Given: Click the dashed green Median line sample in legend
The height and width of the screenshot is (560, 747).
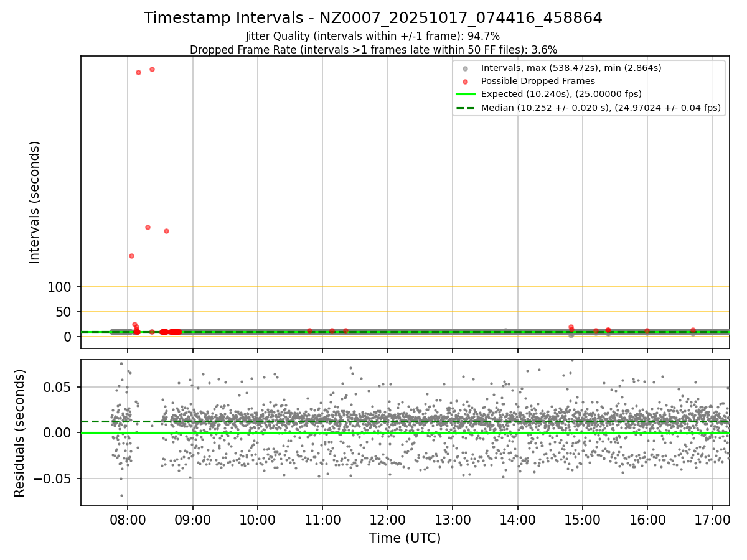Looking at the screenshot, I should [x=465, y=108].
